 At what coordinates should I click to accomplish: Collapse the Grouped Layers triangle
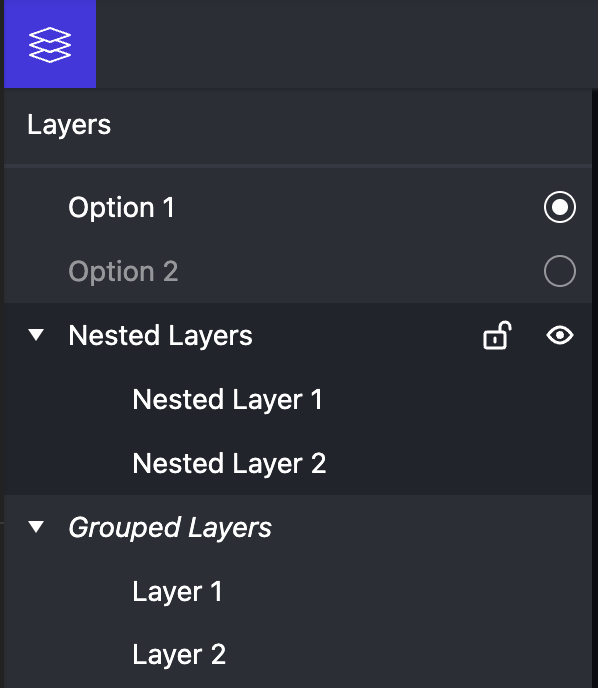(x=36, y=527)
